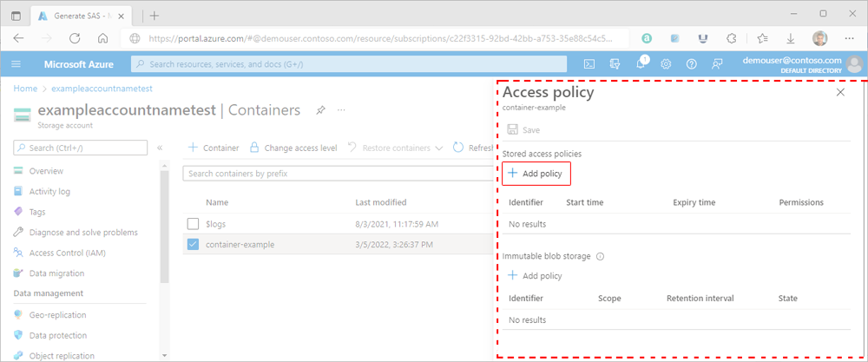The height and width of the screenshot is (362, 868).
Task: Open Object replication in the left menu
Action: point(62,356)
